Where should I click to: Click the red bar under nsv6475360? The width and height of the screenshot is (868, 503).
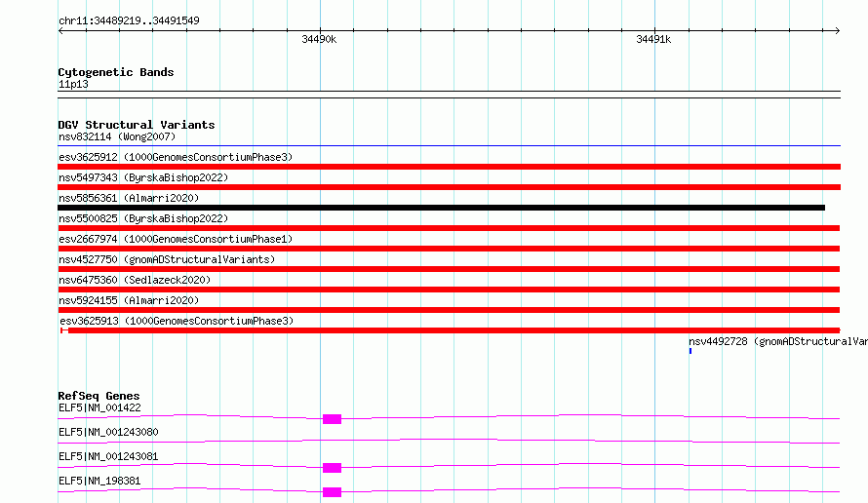[449, 290]
